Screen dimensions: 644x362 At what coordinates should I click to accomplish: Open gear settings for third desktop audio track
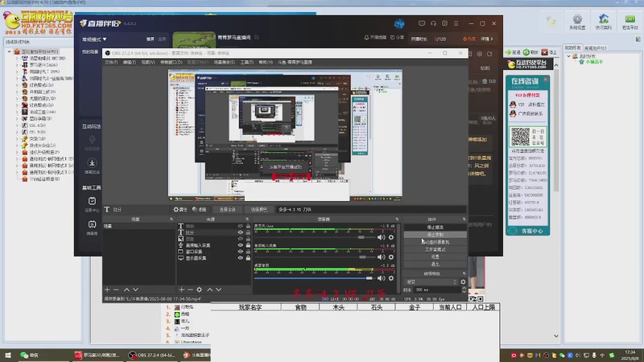coord(391,278)
